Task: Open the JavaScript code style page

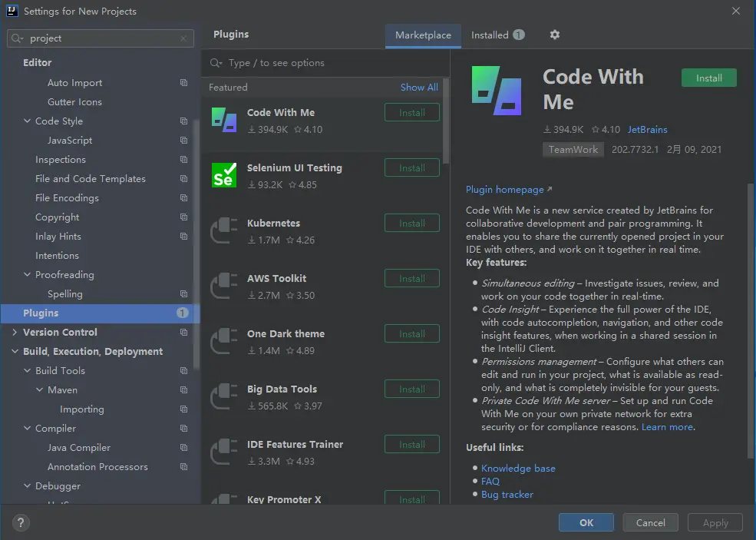Action: point(70,141)
